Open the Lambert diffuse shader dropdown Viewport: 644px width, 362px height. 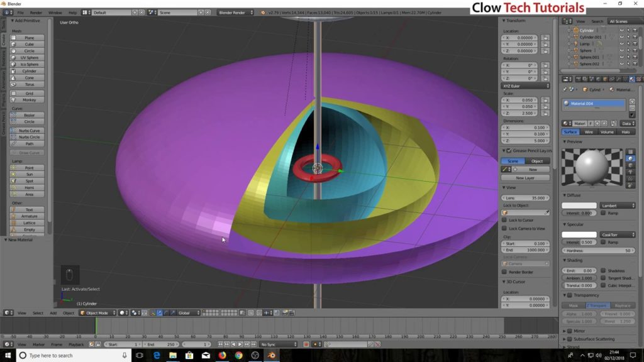(617, 206)
